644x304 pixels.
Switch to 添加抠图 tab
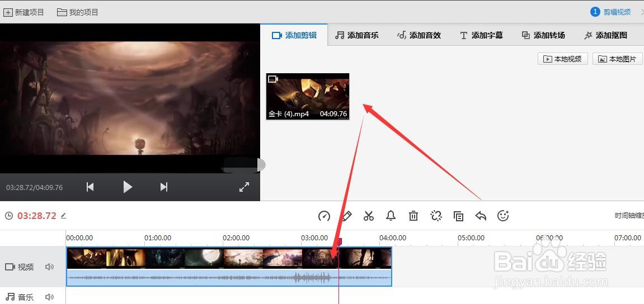[605, 35]
